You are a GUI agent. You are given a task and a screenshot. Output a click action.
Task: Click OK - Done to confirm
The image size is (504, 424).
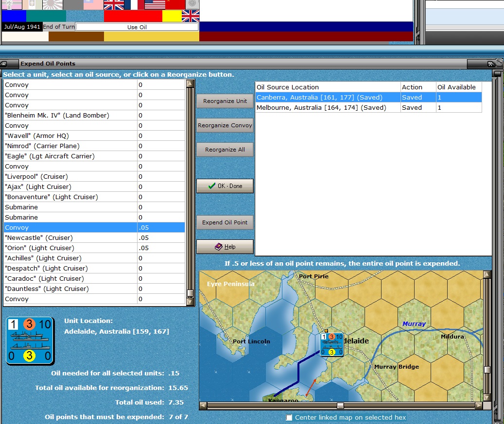(225, 186)
